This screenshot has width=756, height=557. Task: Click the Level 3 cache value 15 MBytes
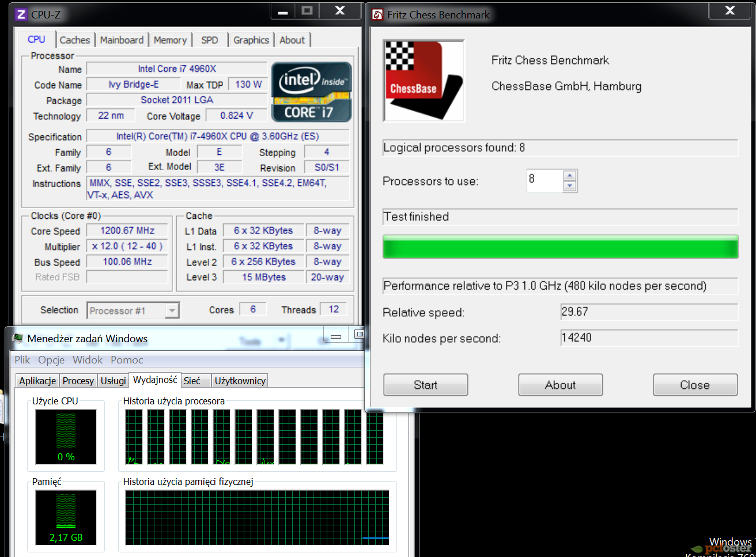[x=263, y=277]
